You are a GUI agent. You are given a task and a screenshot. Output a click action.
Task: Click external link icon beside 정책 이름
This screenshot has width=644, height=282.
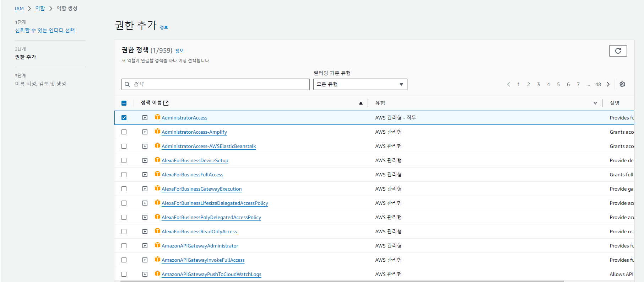pos(166,103)
